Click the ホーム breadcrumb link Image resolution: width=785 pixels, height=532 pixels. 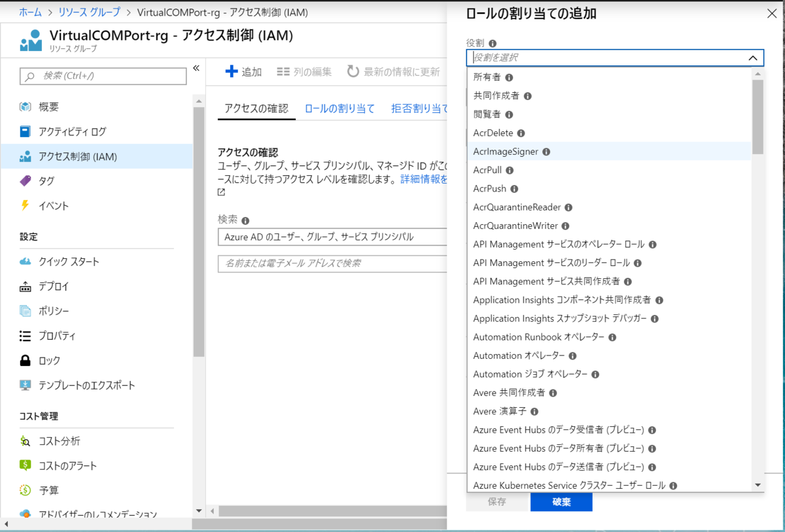pos(31,12)
